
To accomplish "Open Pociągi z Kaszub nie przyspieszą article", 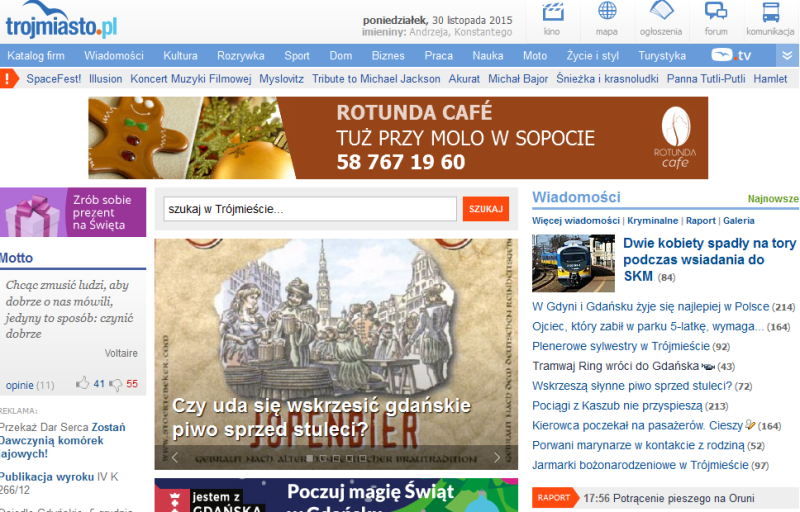I will (617, 406).
